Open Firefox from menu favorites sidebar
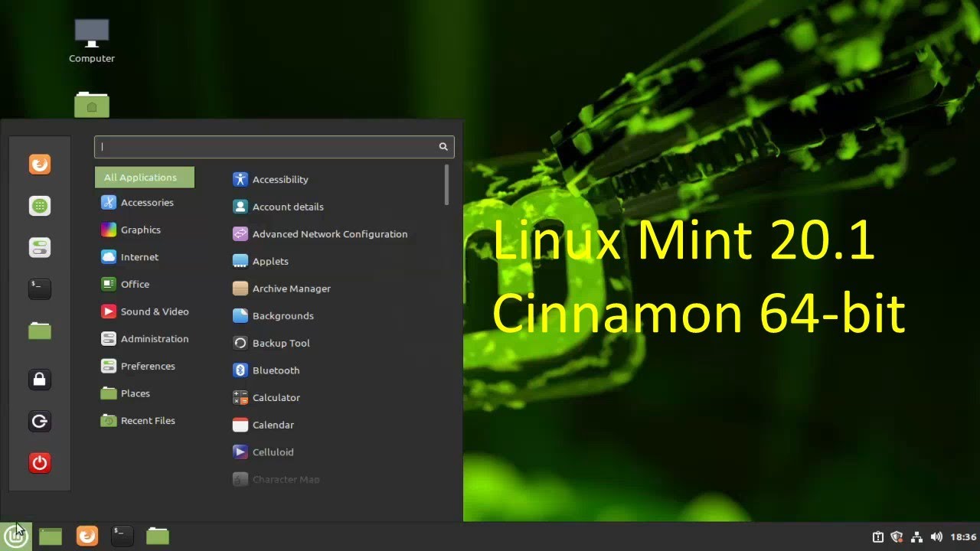This screenshot has height=551, width=980. tap(40, 165)
